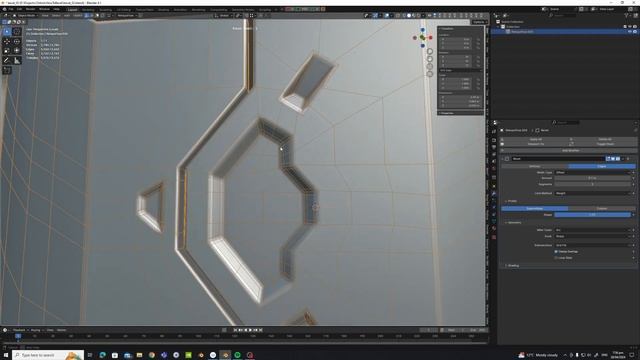
Task: Open Intersections dropdown
Action: pos(593,245)
